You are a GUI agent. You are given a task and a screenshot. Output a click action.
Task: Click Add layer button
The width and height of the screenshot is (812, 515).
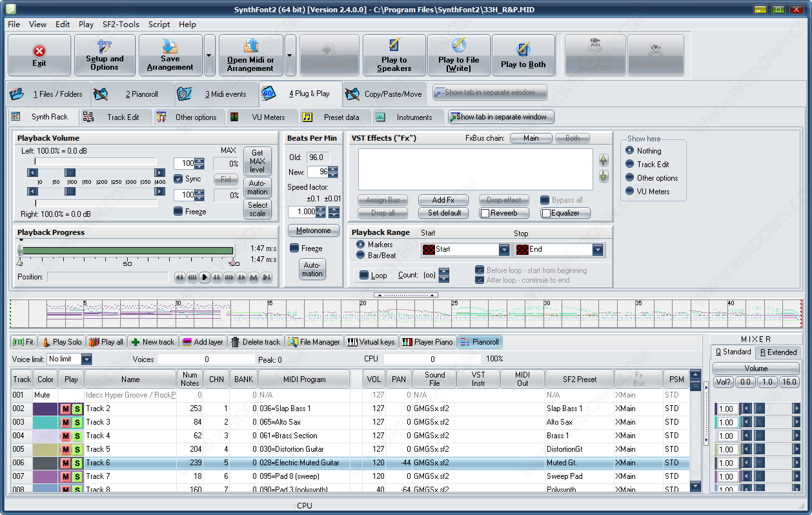(x=202, y=342)
